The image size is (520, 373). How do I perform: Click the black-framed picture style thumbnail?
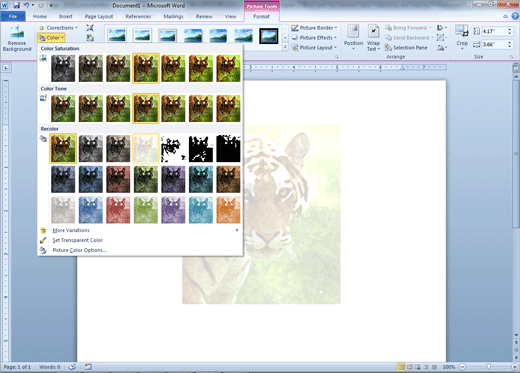(x=269, y=36)
